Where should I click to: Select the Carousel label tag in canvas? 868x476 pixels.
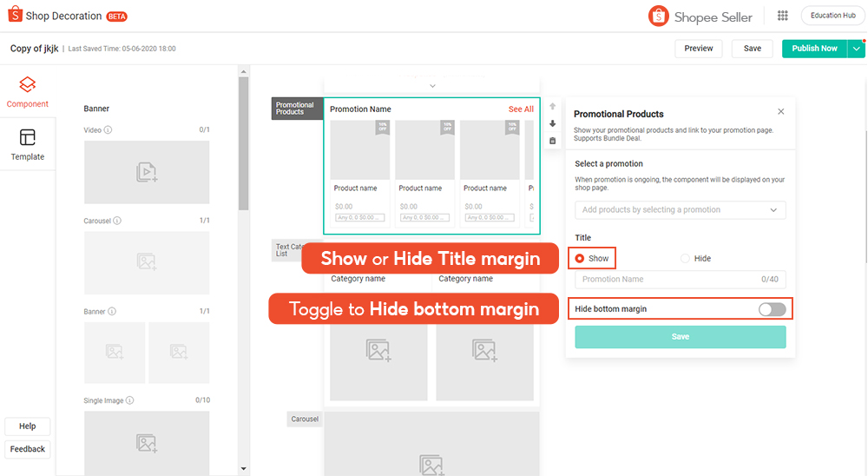click(305, 419)
